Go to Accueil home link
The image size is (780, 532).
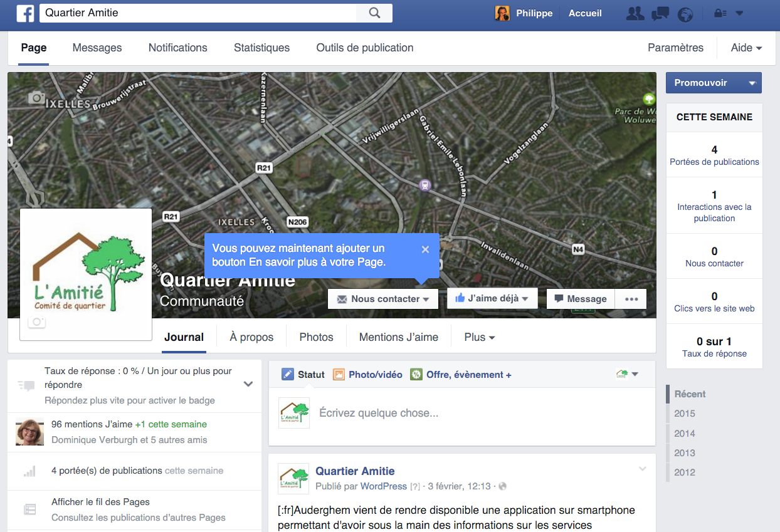click(585, 13)
